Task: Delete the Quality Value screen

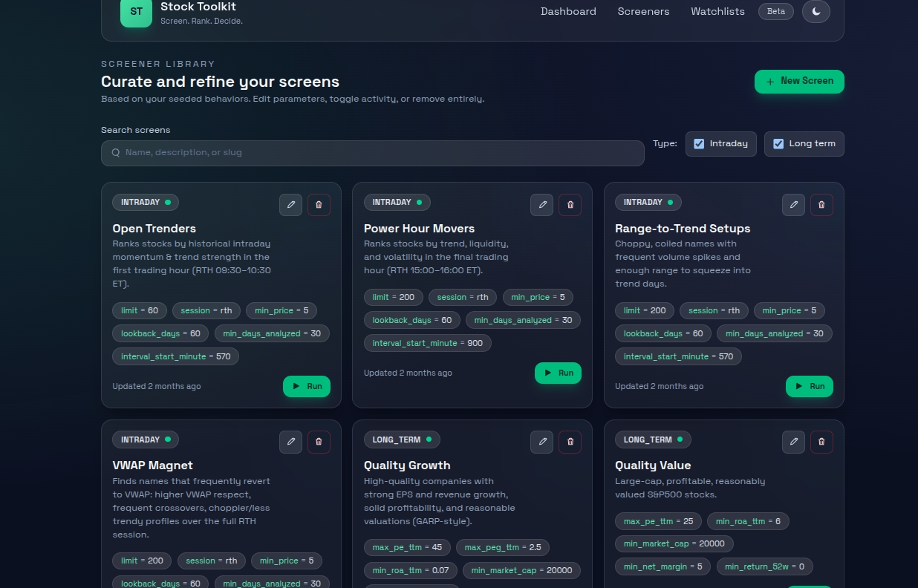Action: [x=821, y=442]
